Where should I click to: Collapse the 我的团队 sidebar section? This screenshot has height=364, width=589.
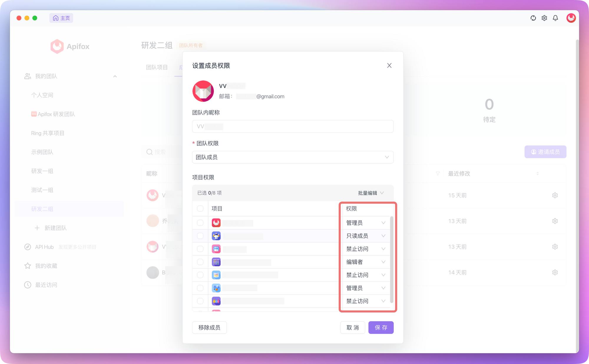click(x=115, y=76)
